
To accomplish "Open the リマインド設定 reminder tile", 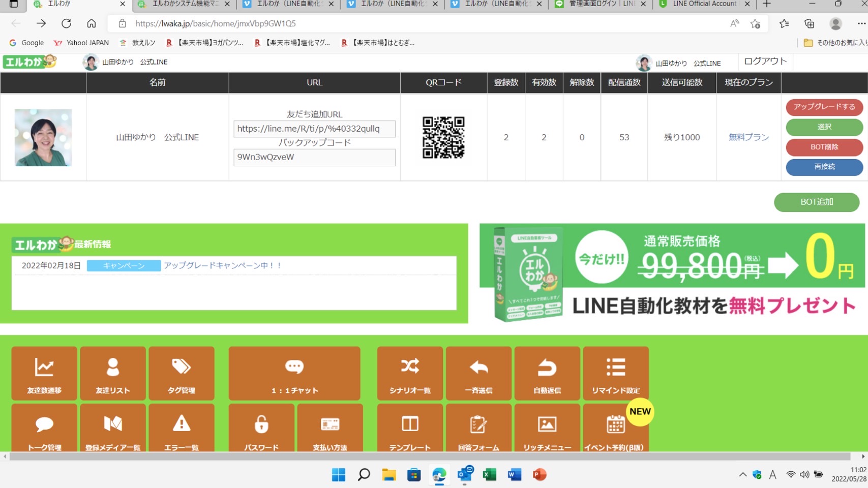I will (x=616, y=373).
